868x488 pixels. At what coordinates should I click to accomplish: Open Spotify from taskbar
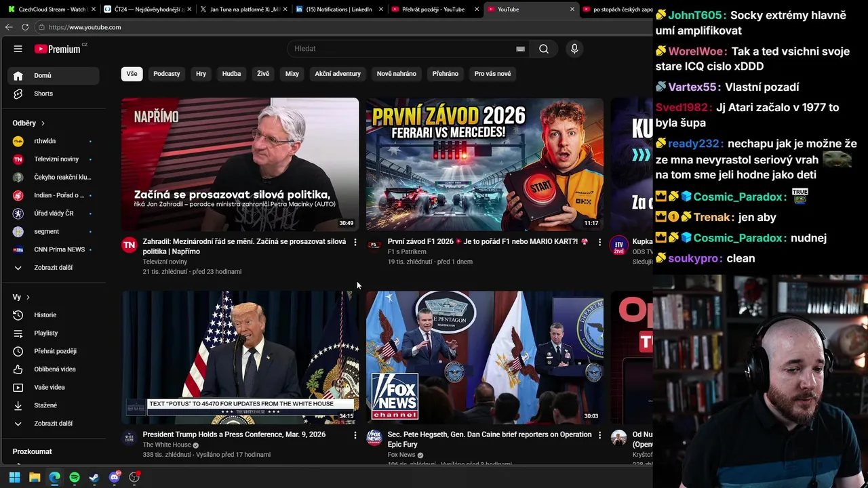[x=75, y=477]
